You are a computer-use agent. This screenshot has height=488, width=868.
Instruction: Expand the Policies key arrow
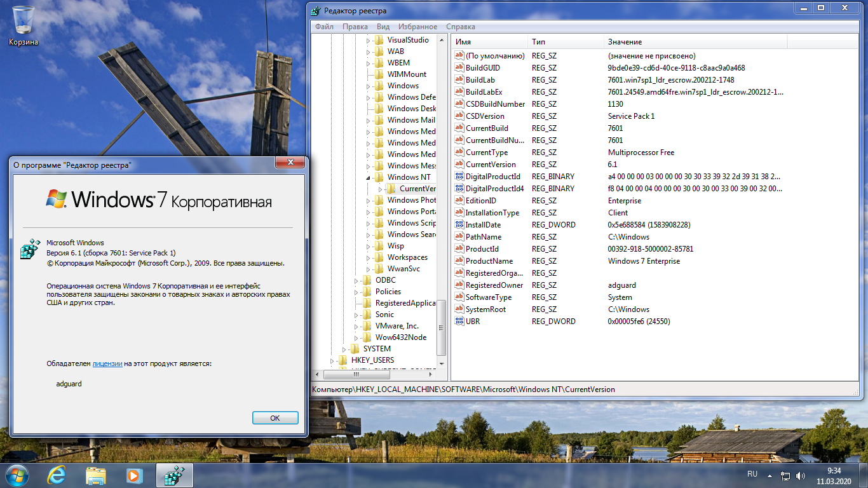[356, 292]
